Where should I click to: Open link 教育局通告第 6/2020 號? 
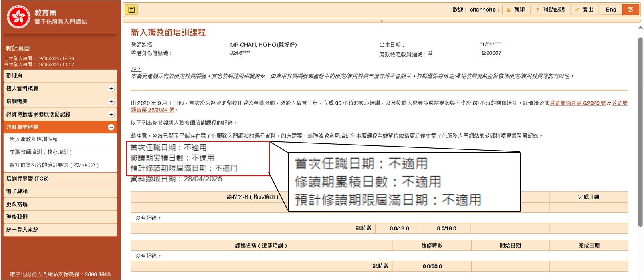pos(578,103)
